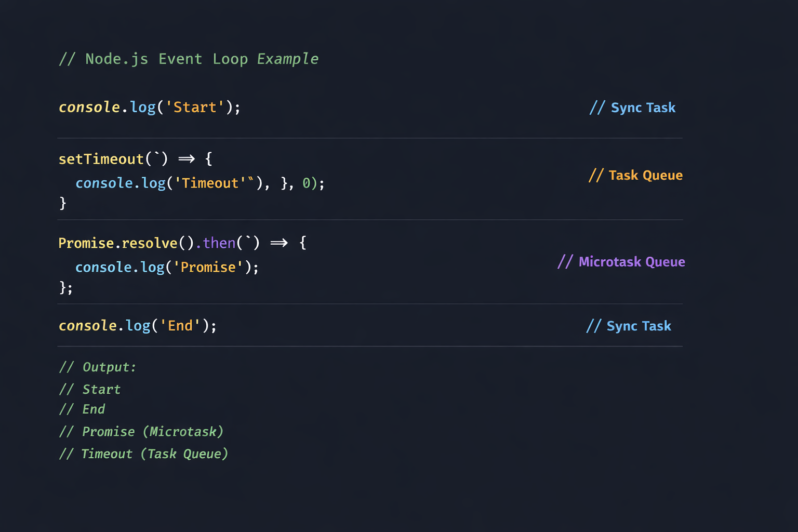798x532 pixels.
Task: Click the Sync Task comment beside the 'End' log
Action: [629, 326]
